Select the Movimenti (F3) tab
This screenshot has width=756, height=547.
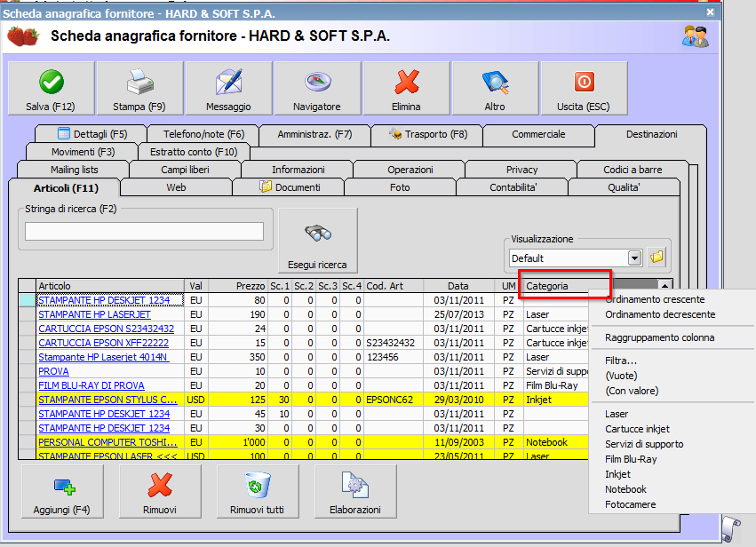click(83, 152)
